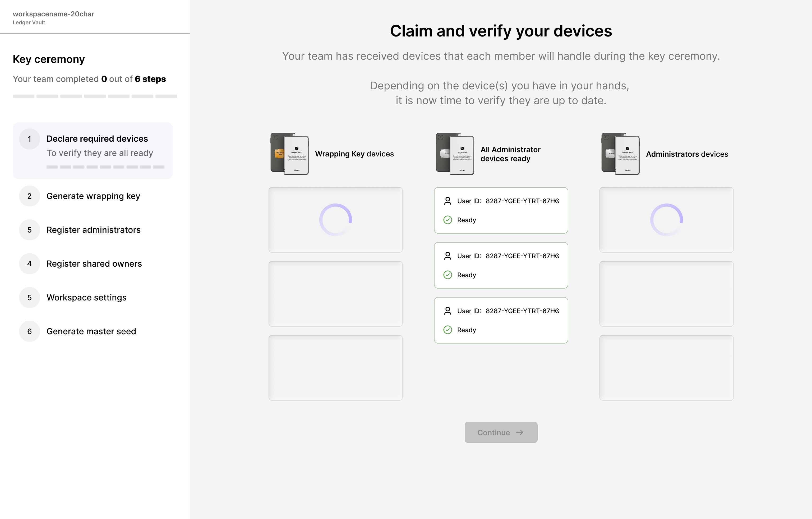Select step 1 Declare required devices

point(97,138)
